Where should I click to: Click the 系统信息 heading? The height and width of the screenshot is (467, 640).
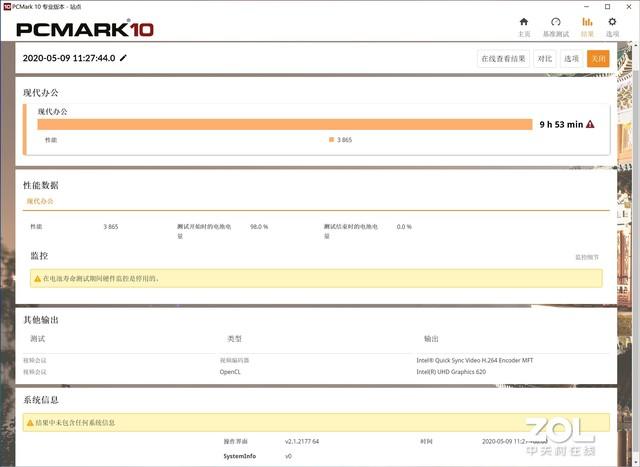click(41, 400)
